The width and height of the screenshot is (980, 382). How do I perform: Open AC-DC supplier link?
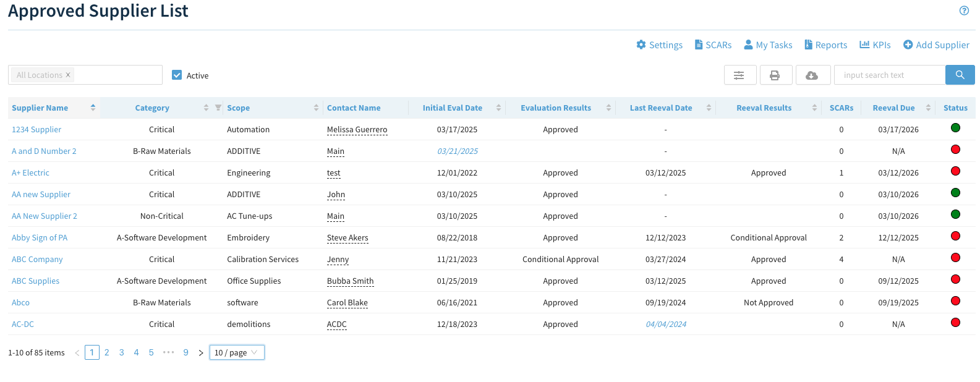tap(23, 324)
